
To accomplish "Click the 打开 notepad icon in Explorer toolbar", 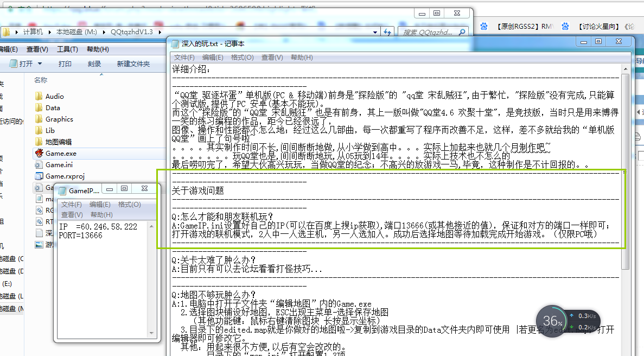I will [x=13, y=63].
